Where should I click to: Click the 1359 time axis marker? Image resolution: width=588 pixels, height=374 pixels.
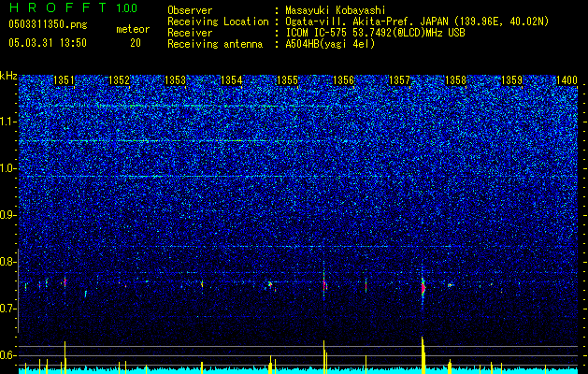pyautogui.click(x=512, y=80)
